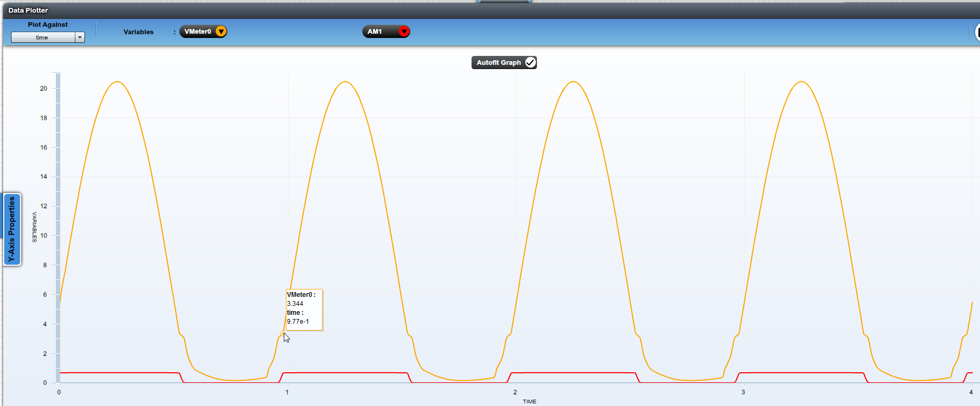980x406 pixels.
Task: Click the x-axis tick label 3
Action: (743, 392)
